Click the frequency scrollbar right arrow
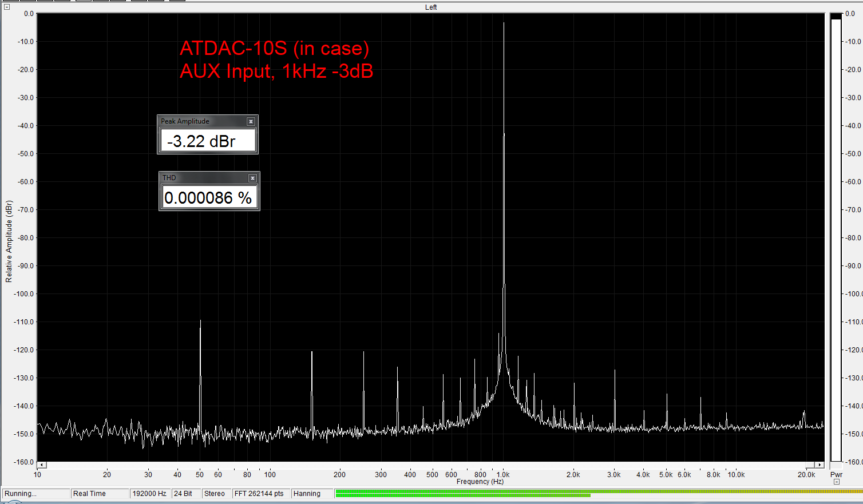This screenshot has width=863, height=504. tap(820, 465)
